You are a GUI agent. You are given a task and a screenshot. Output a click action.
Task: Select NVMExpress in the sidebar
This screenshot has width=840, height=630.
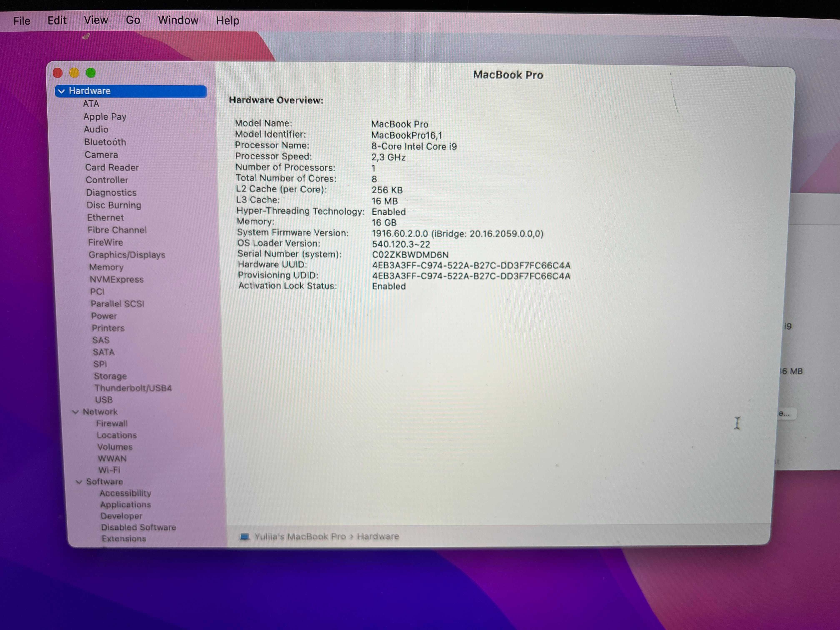[x=116, y=279]
